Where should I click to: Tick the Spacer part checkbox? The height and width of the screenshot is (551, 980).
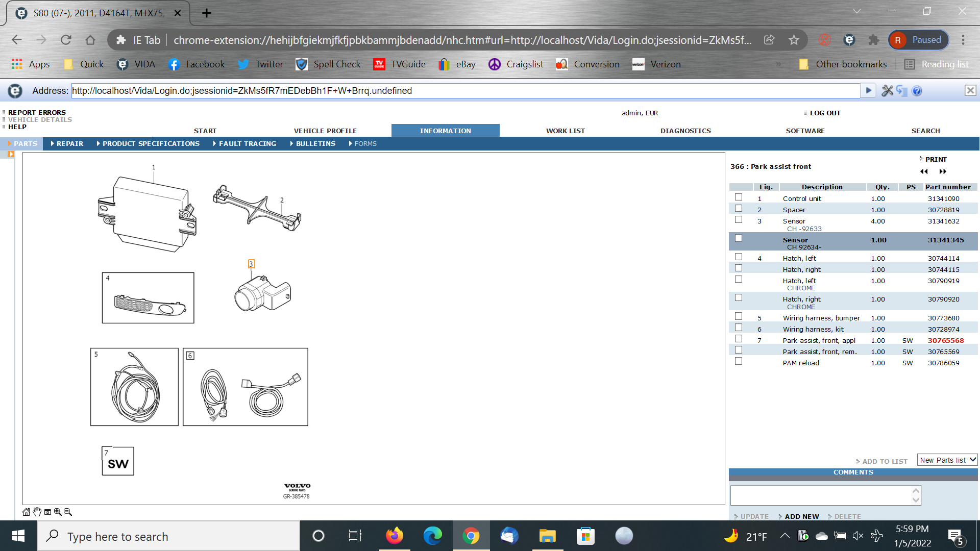click(x=738, y=209)
